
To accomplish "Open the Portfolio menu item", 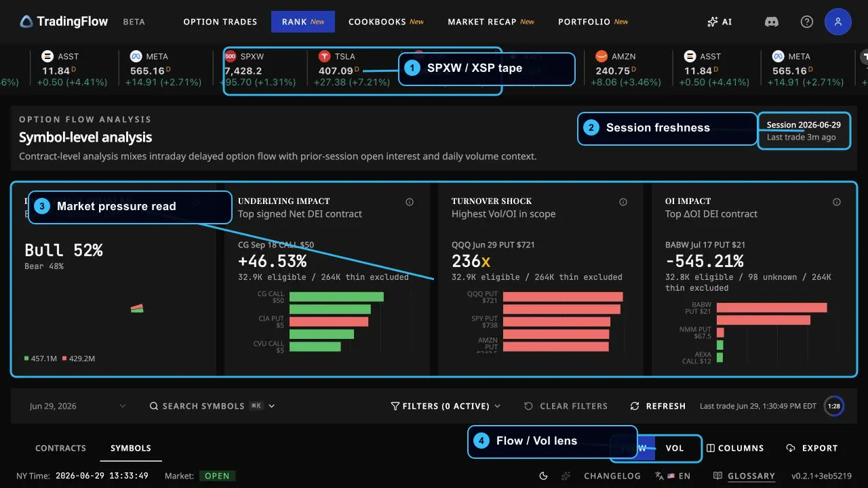I will coord(593,22).
